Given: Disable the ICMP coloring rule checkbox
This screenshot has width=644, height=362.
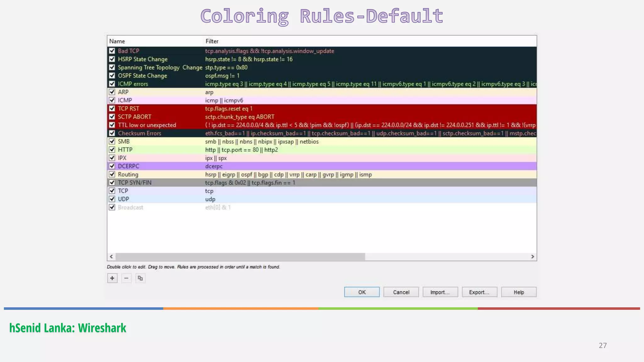Looking at the screenshot, I should pos(112,100).
